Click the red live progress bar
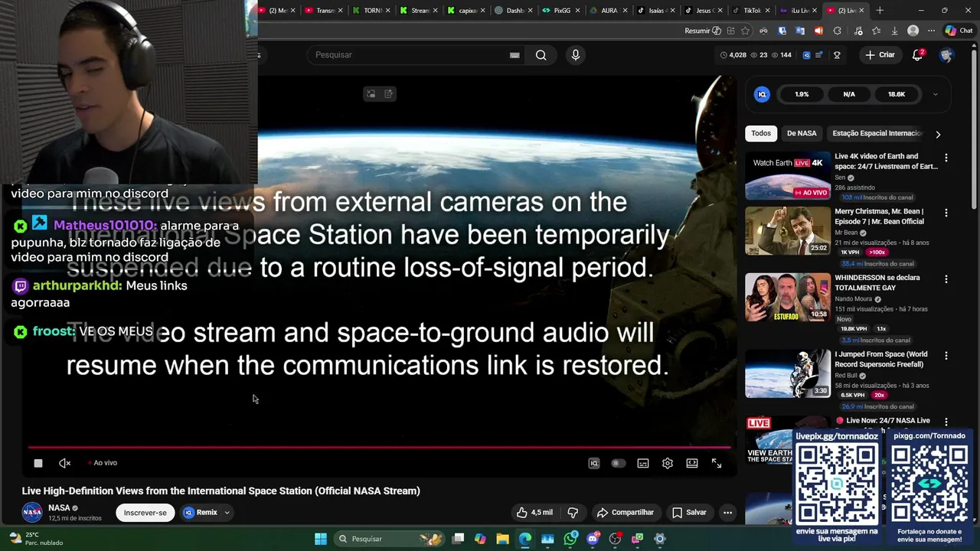980x551 pixels. 379,447
